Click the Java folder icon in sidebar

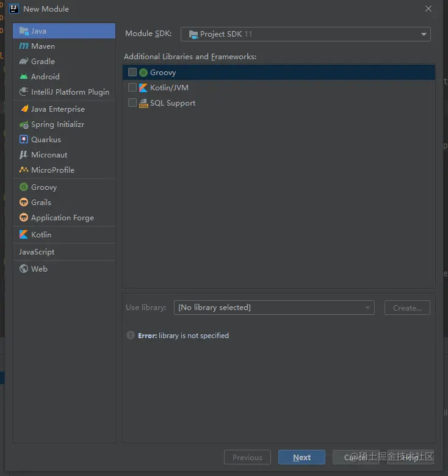tap(24, 31)
